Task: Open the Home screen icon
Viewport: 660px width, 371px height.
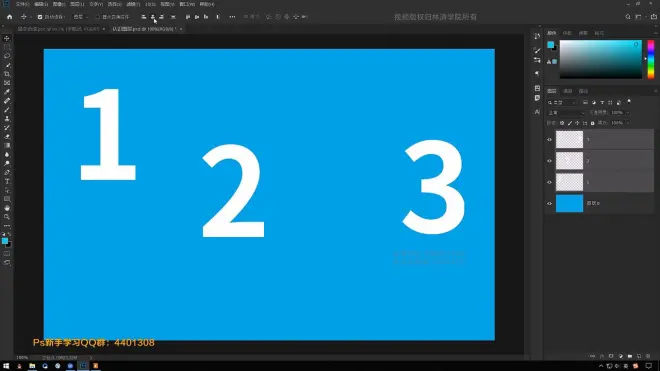Action: click(9, 17)
